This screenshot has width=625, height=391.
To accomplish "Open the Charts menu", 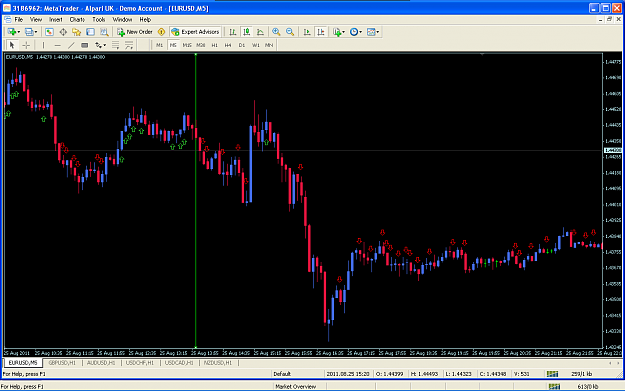I will pyautogui.click(x=77, y=20).
